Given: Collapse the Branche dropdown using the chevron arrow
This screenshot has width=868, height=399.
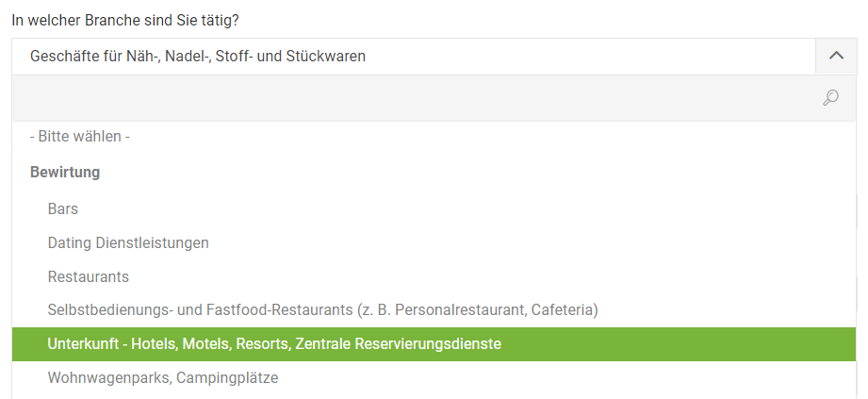Looking at the screenshot, I should pos(836,56).
